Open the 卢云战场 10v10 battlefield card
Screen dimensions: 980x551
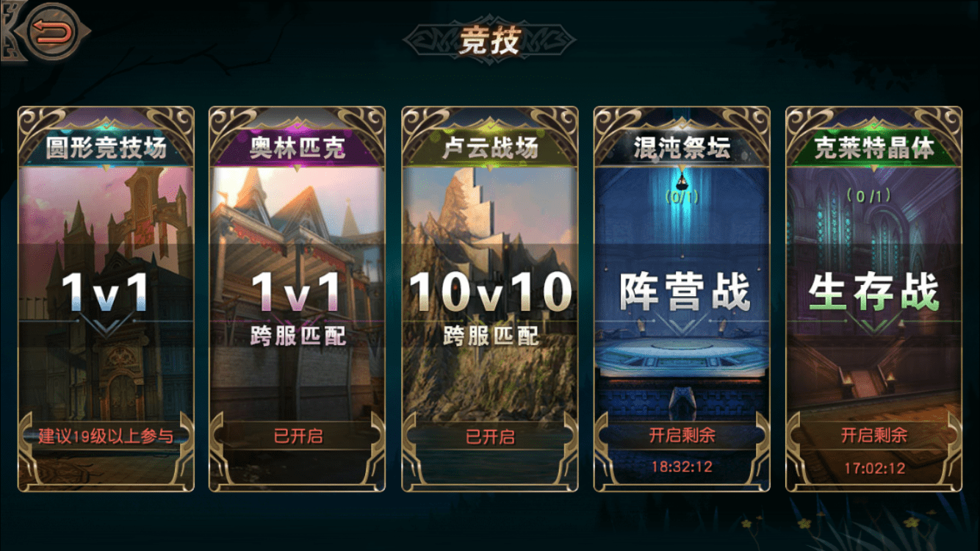pos(490,299)
